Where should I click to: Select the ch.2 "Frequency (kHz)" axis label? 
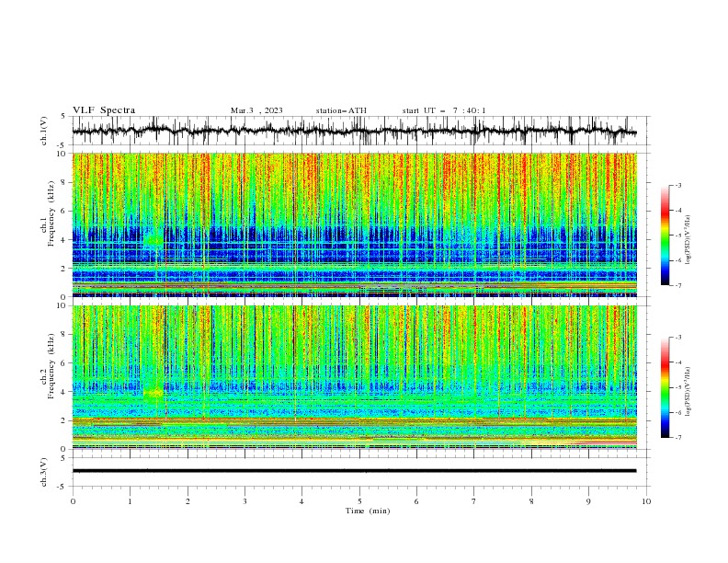tap(51, 366)
